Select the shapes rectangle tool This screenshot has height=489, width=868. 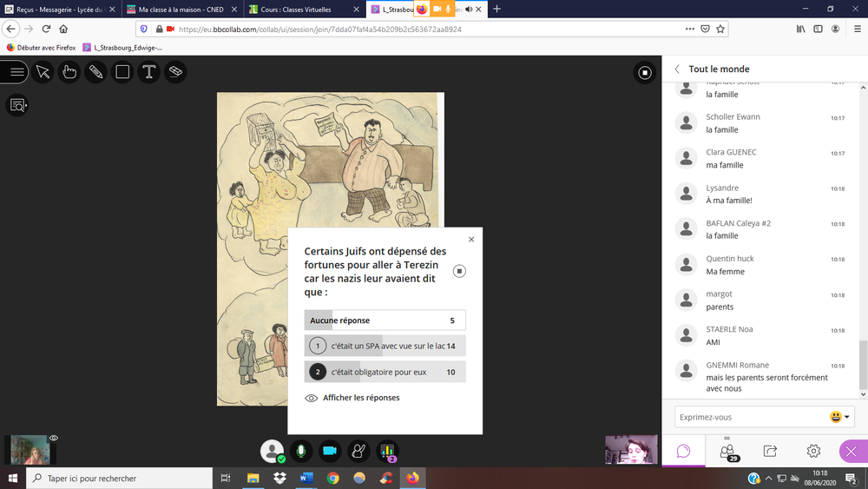pos(122,72)
